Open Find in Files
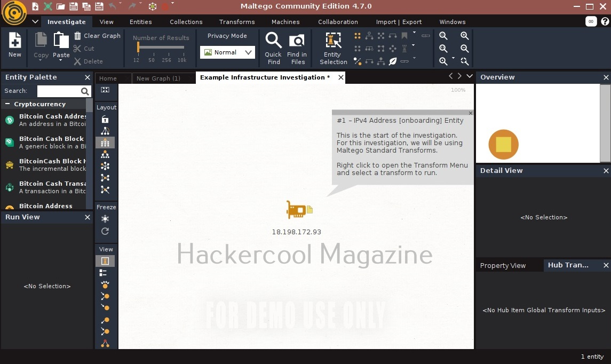 (x=297, y=49)
